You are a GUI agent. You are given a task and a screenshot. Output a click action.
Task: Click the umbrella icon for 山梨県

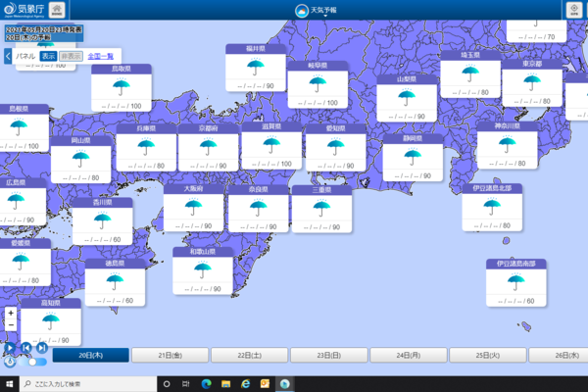[407, 98]
